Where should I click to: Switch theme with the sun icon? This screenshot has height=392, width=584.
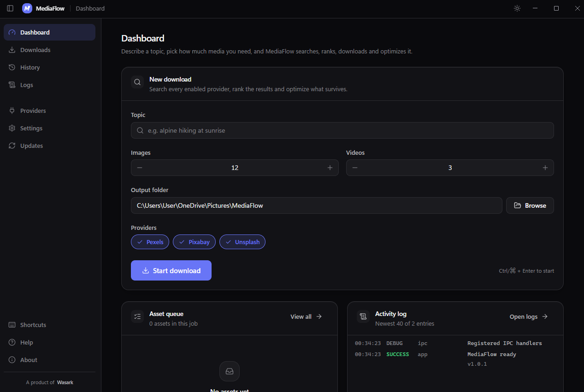pos(517,8)
